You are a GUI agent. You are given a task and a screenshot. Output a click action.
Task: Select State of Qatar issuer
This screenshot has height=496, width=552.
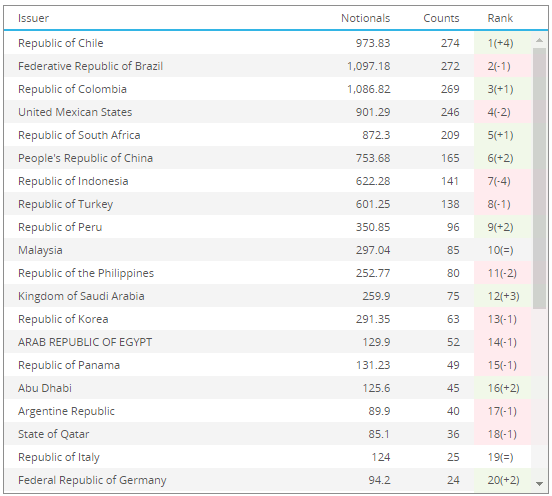point(54,434)
